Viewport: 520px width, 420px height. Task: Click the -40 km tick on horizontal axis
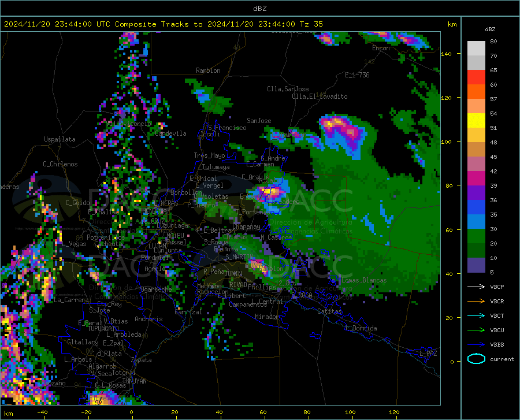(42, 412)
